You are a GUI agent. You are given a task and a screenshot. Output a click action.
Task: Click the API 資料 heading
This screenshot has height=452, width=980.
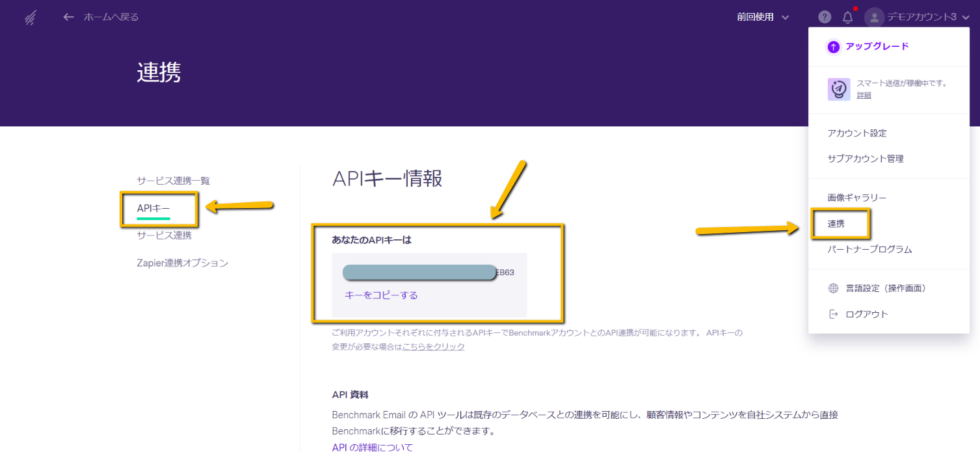351,395
